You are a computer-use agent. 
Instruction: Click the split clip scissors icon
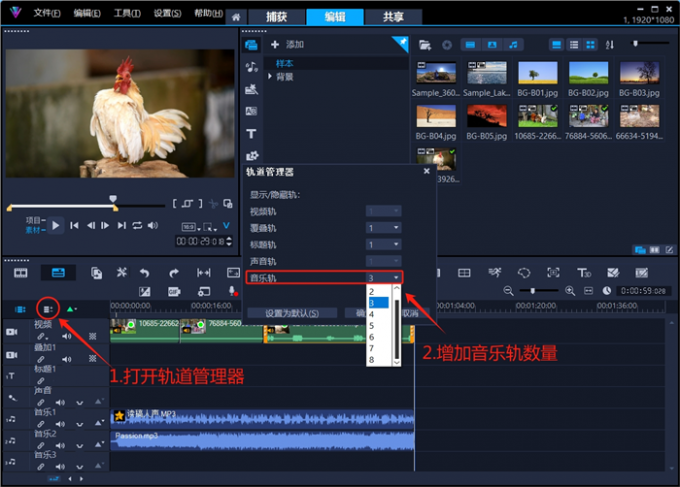coord(213,203)
